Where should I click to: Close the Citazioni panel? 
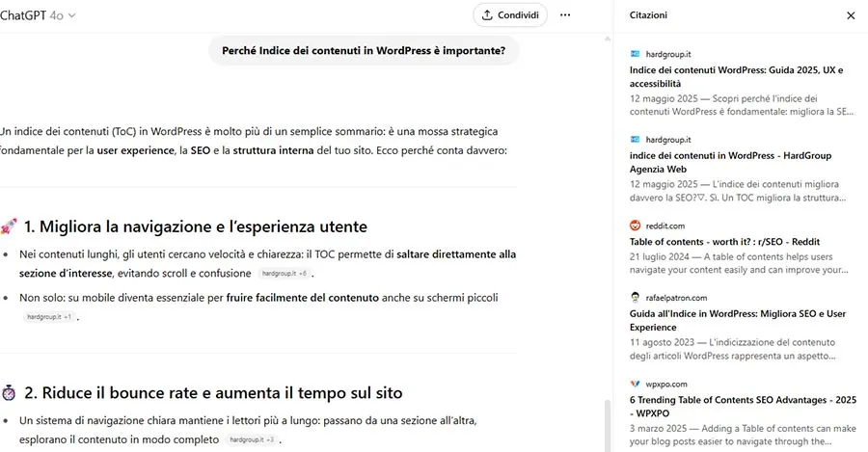point(851,15)
